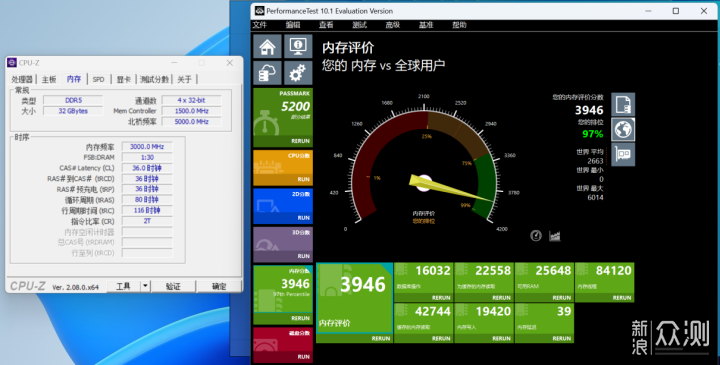Rerun the 19420 内存写入 test

click(x=501, y=338)
